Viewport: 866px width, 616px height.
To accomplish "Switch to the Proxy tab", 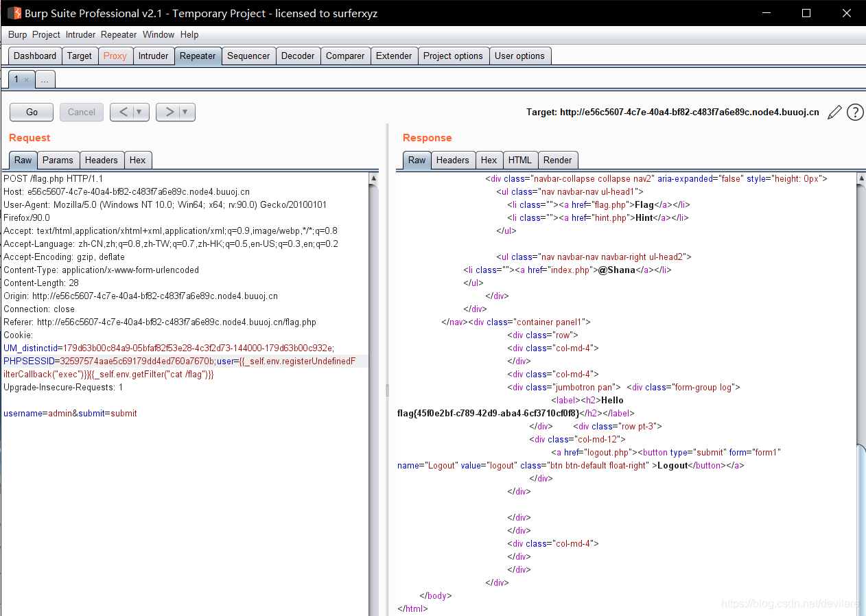I will coord(115,56).
